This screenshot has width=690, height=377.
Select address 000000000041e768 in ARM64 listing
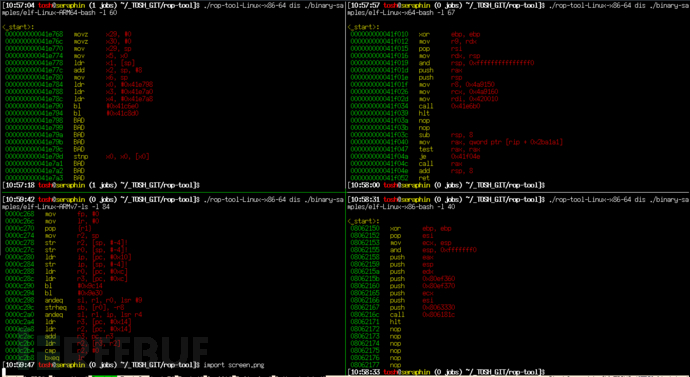point(34,34)
